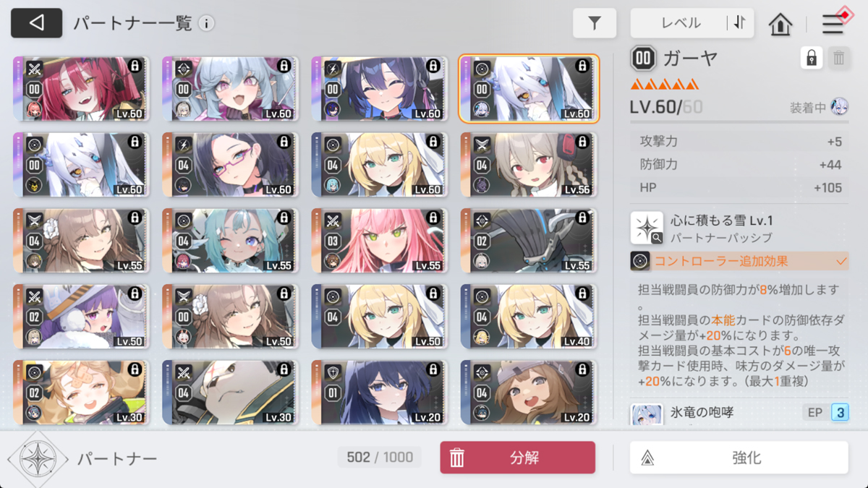Click the 分解 dismantle button
This screenshot has width=868, height=488.
(x=518, y=458)
